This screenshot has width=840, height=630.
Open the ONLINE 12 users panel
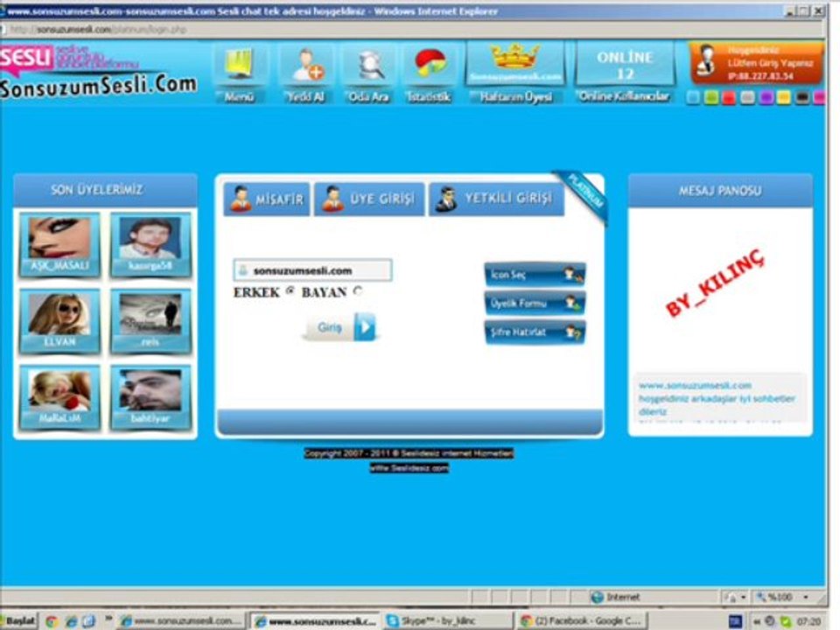click(624, 65)
